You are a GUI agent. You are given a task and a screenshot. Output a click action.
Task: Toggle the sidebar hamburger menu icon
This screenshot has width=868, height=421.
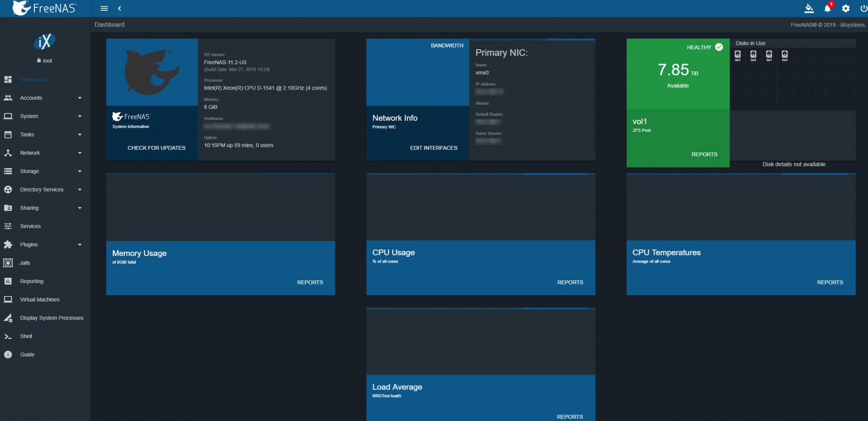[x=104, y=8]
